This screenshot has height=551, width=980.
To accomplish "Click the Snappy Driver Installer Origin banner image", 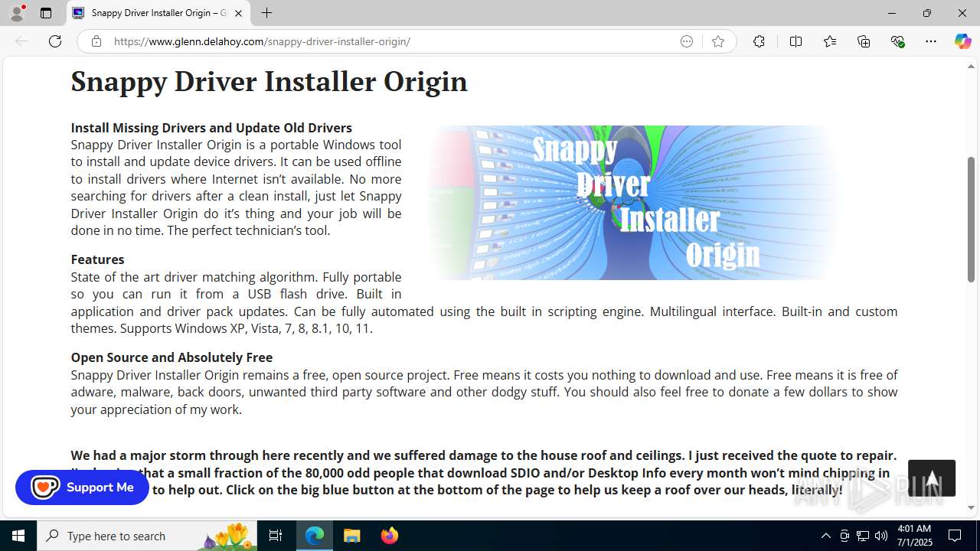I will (x=632, y=203).
